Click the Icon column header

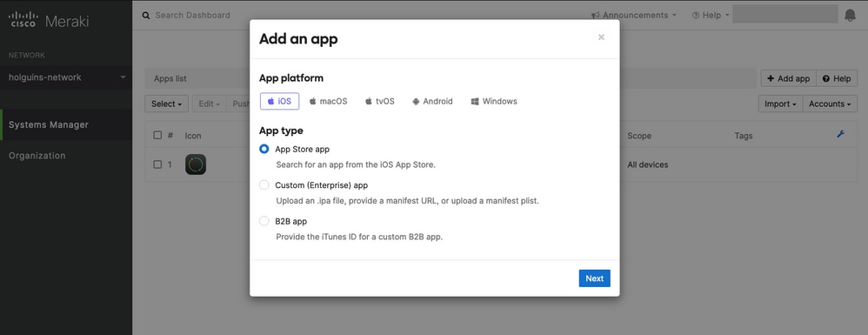[193, 136]
